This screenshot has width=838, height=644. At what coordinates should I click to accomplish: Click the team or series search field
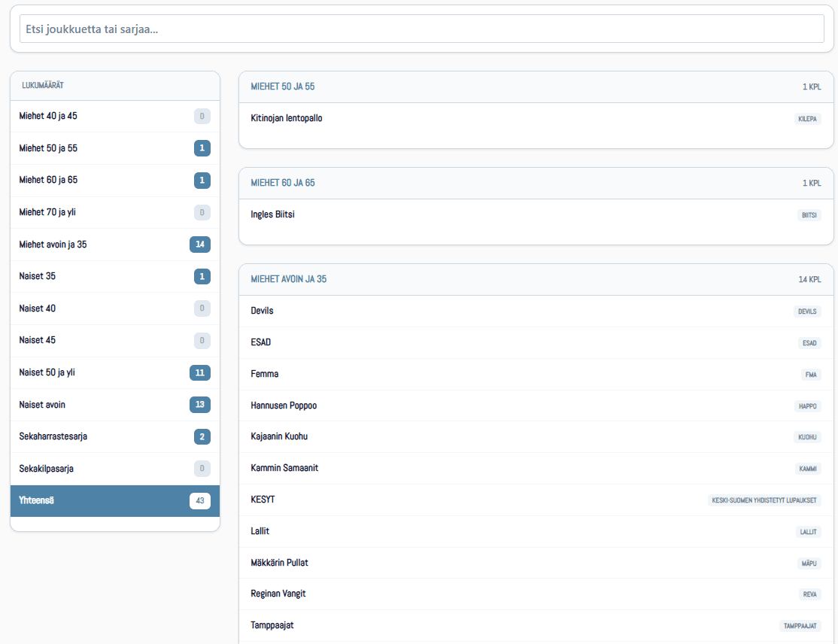coord(421,29)
